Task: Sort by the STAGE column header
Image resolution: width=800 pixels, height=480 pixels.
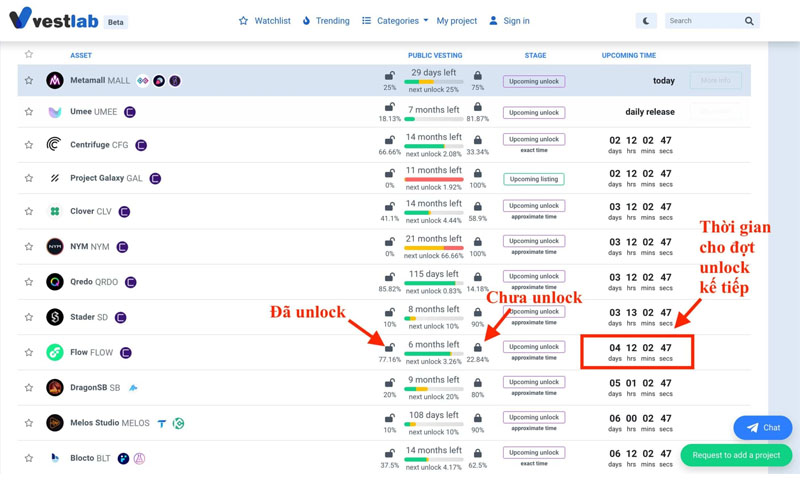Action: coord(535,55)
